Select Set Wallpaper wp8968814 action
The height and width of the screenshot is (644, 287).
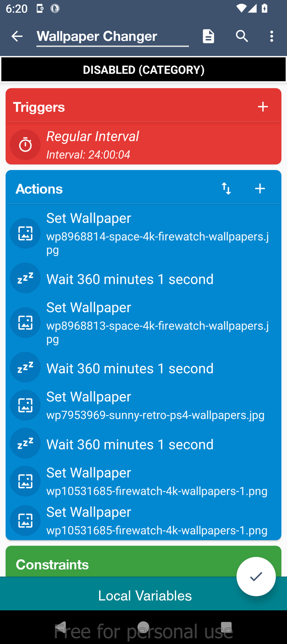(157, 233)
